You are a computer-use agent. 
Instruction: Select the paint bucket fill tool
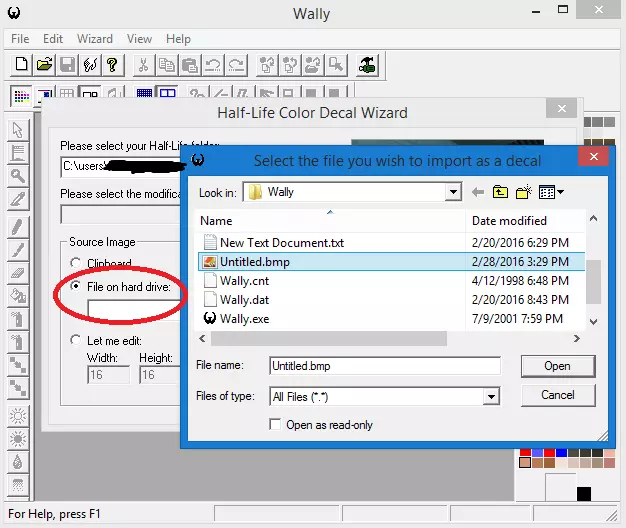(18, 296)
